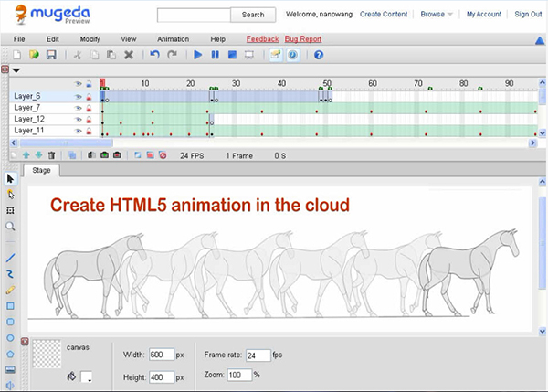Click the Play animation button
The width and height of the screenshot is (548, 392).
197,56
